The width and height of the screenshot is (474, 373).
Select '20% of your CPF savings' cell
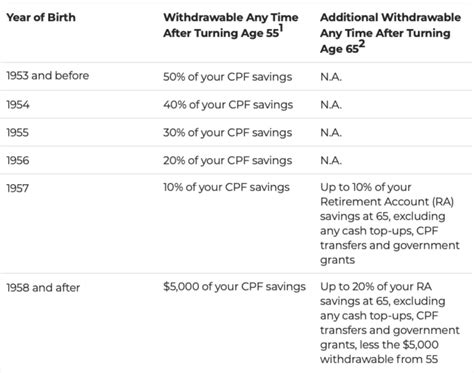(x=228, y=160)
